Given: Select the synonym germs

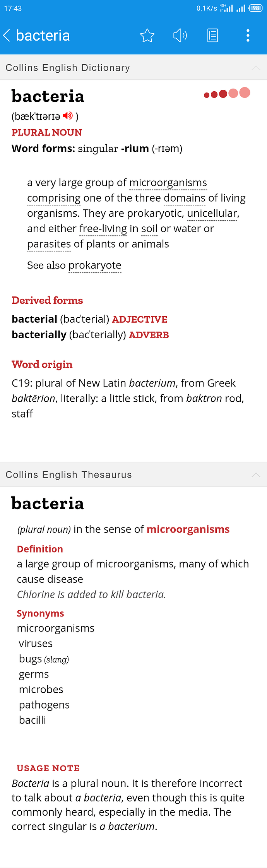Looking at the screenshot, I should click(x=34, y=674).
